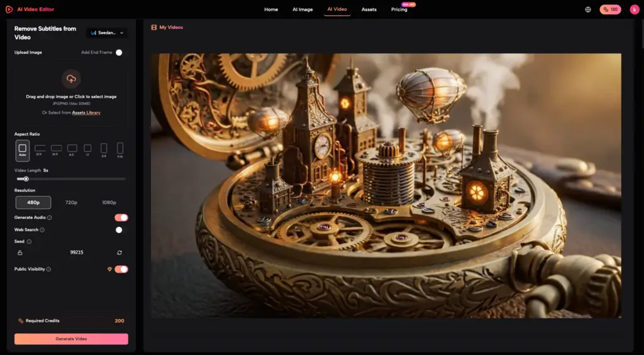Image resolution: width=644 pixels, height=355 pixels.
Task: Select the 1080p resolution option
Action: tap(109, 202)
